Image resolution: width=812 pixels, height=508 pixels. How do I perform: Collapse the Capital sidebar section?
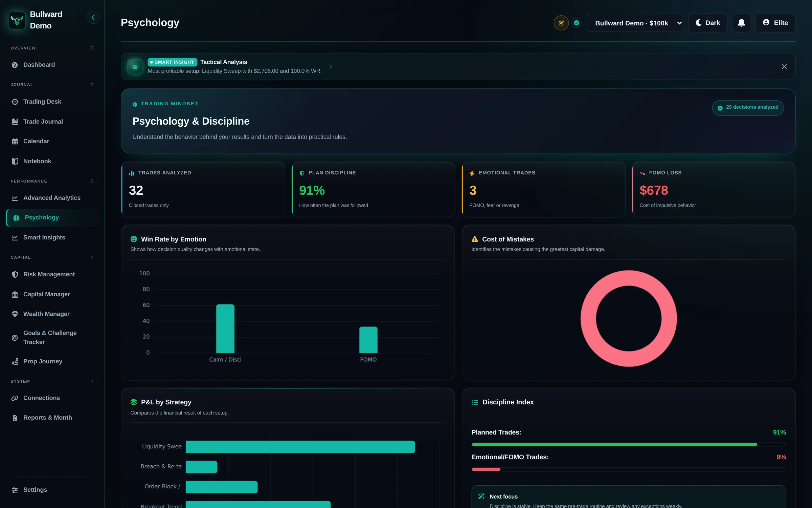(91, 257)
